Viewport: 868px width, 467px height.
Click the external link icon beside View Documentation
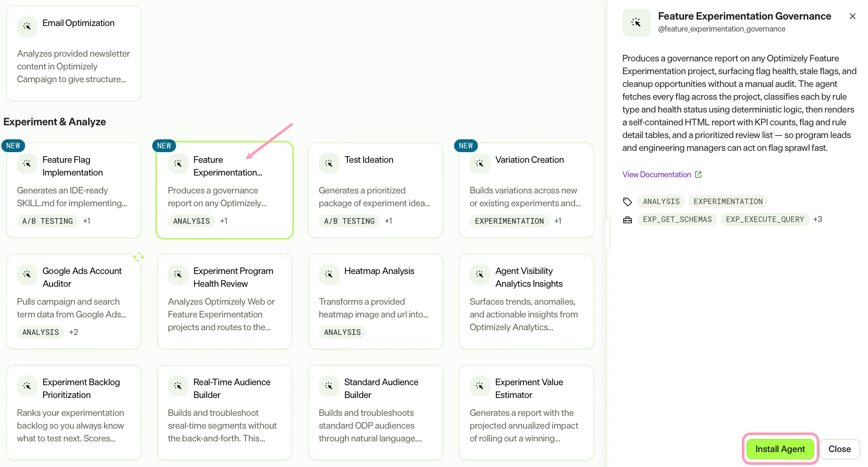pyautogui.click(x=698, y=175)
